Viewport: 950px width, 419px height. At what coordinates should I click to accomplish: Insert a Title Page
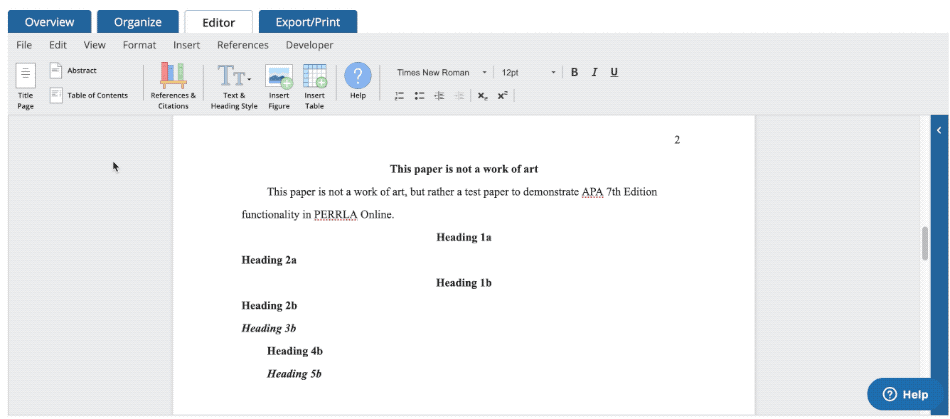tap(25, 87)
